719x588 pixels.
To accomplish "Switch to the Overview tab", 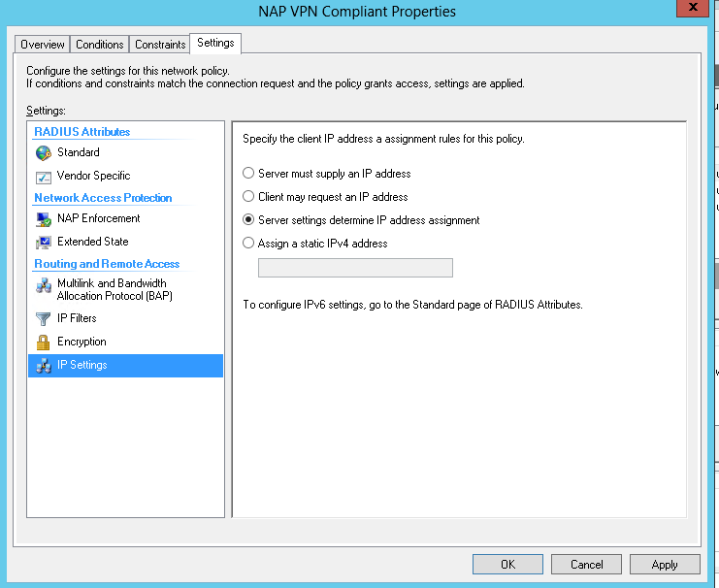I will 42,45.
